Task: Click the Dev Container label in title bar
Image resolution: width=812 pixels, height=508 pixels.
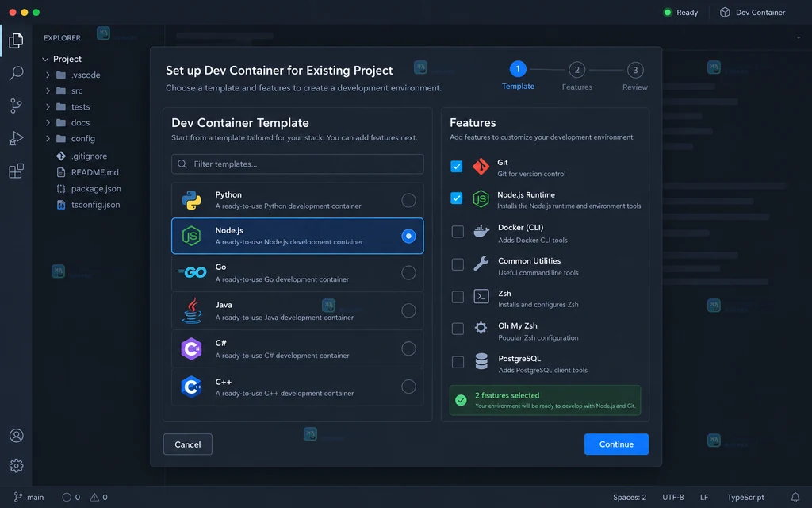Action: point(760,13)
